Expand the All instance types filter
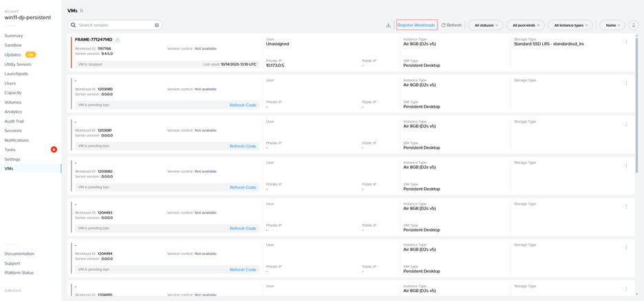The height and width of the screenshot is (301, 644). (570, 25)
